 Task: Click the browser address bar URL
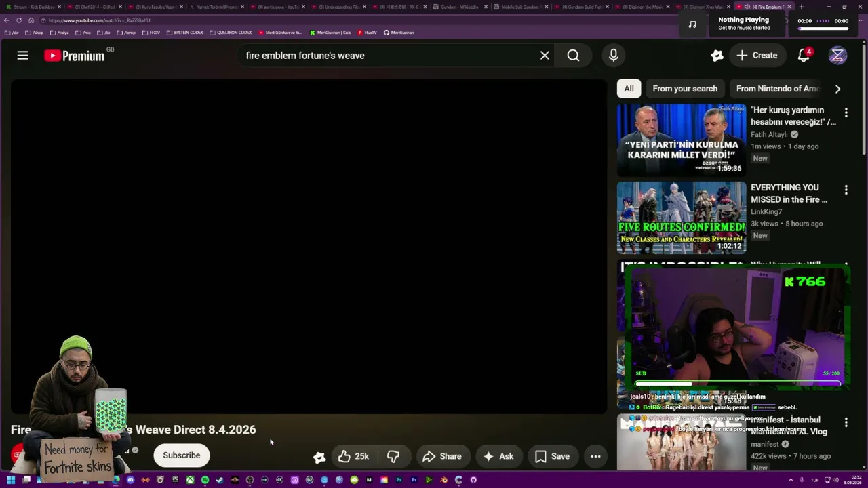click(100, 20)
